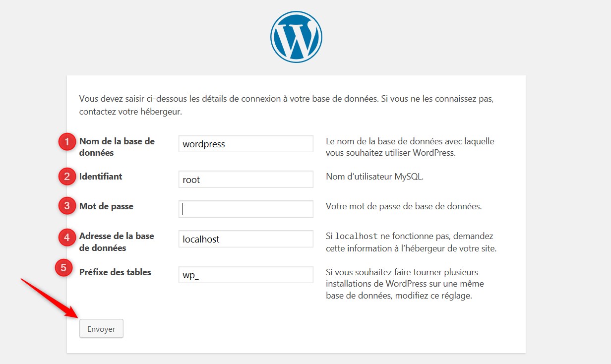Click the "Identifiant" label
611x364 pixels.
click(x=101, y=176)
